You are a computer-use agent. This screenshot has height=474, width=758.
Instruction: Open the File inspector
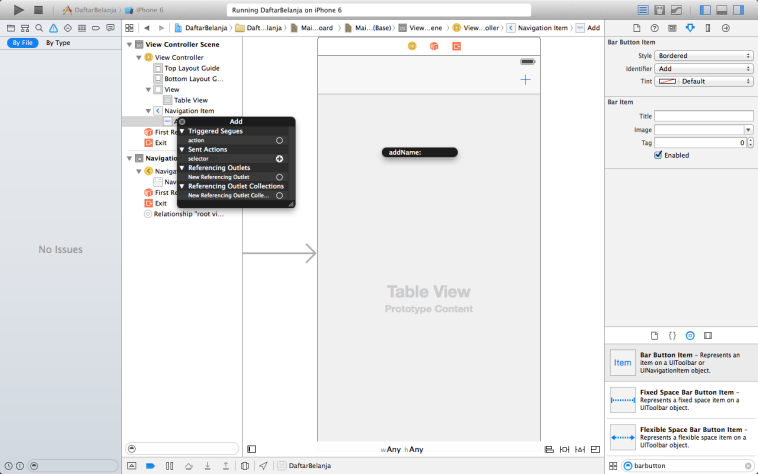pos(637,28)
